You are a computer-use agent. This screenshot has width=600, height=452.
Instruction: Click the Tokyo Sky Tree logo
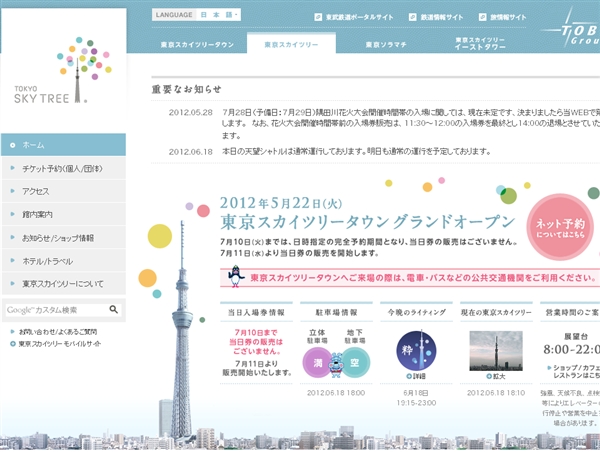click(x=63, y=70)
